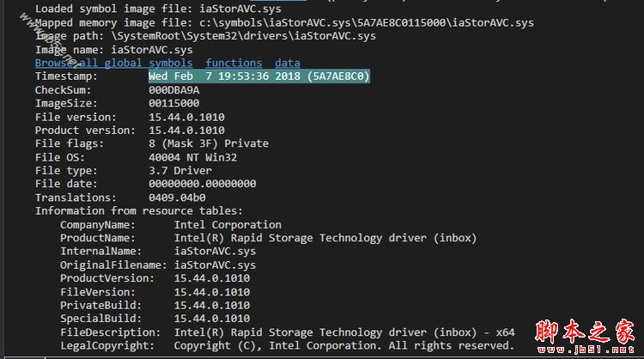The height and width of the screenshot is (359, 644).
Task: Click the File version number
Action: pyautogui.click(x=187, y=117)
